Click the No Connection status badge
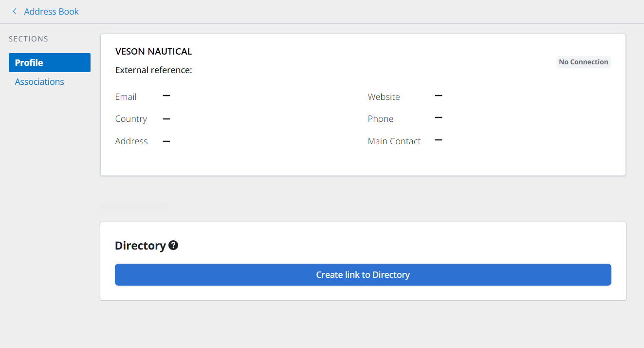Viewport: 644px width, 348px height. click(x=583, y=62)
